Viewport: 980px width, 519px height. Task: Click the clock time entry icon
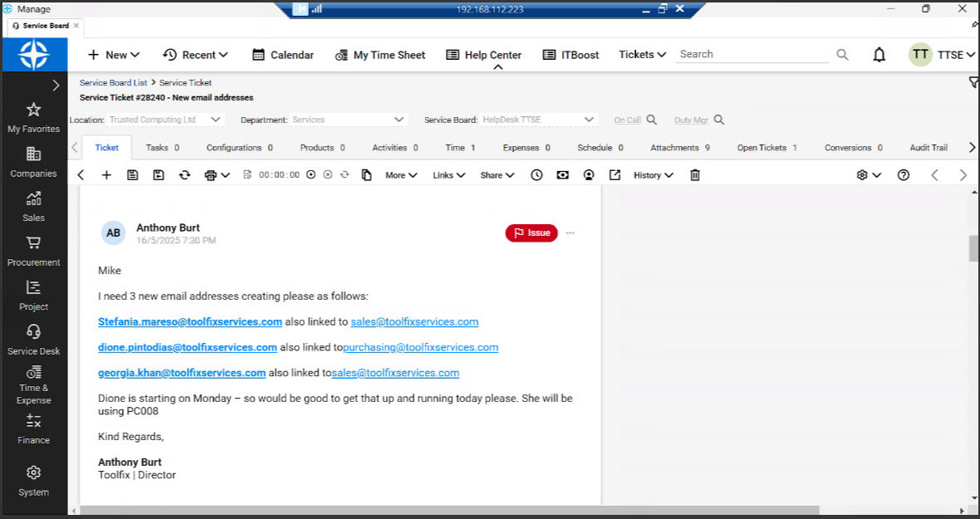point(537,175)
